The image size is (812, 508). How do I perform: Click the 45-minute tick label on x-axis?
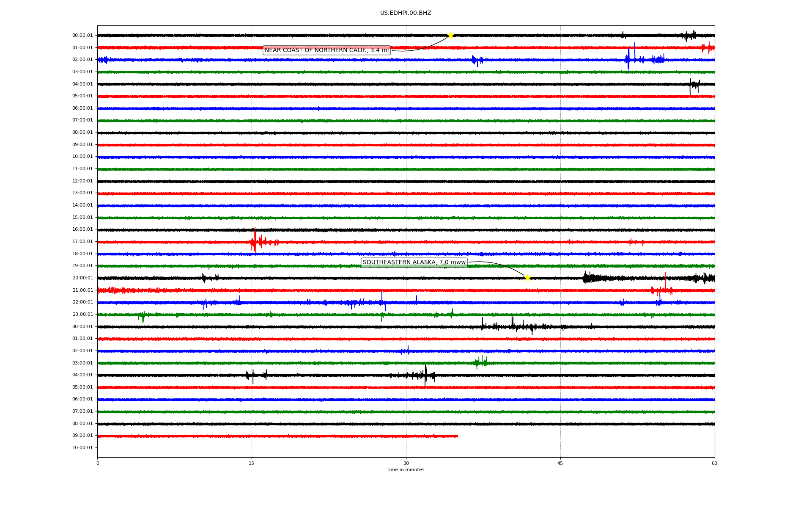(x=560, y=463)
